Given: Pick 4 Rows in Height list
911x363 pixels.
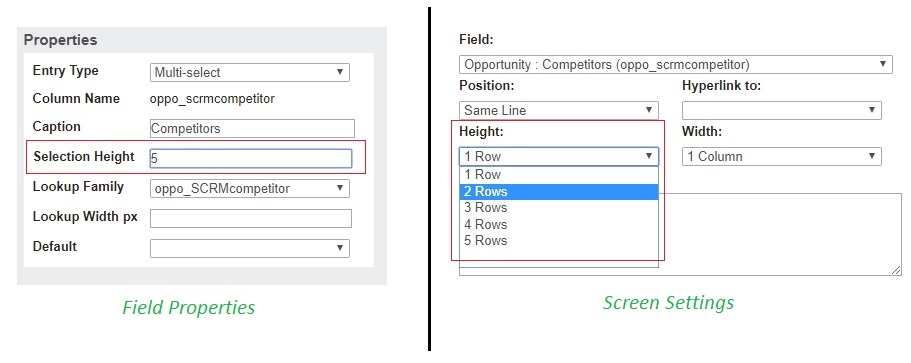Looking at the screenshot, I should click(559, 225).
